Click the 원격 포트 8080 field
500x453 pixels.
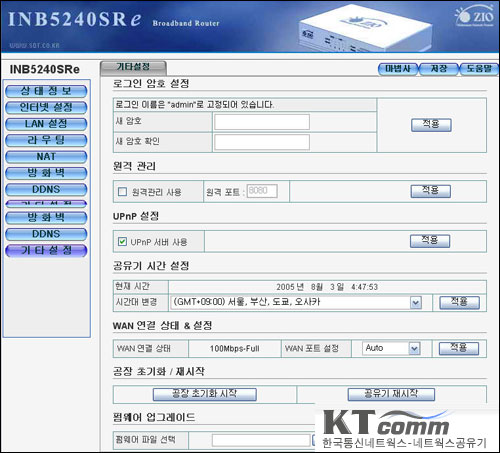[x=262, y=191]
